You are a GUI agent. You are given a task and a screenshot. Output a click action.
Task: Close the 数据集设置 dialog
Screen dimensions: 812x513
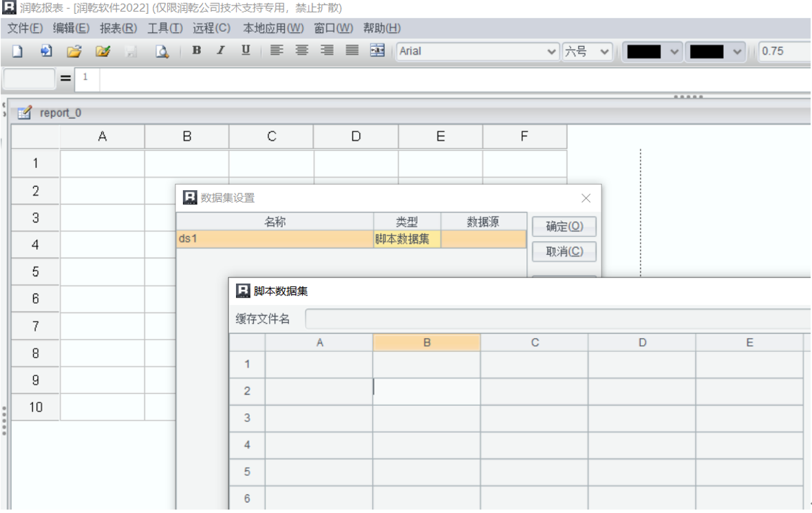pyautogui.click(x=586, y=198)
